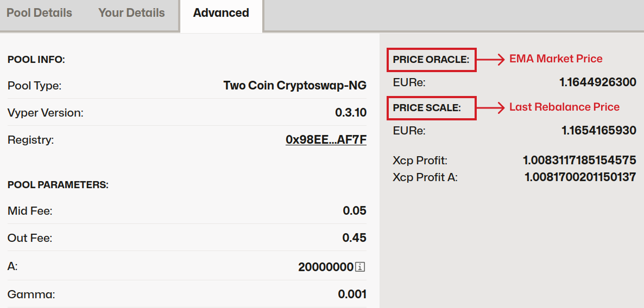Image resolution: width=644 pixels, height=308 pixels.
Task: Click the Out Fee value 0.45
Action: (354, 238)
